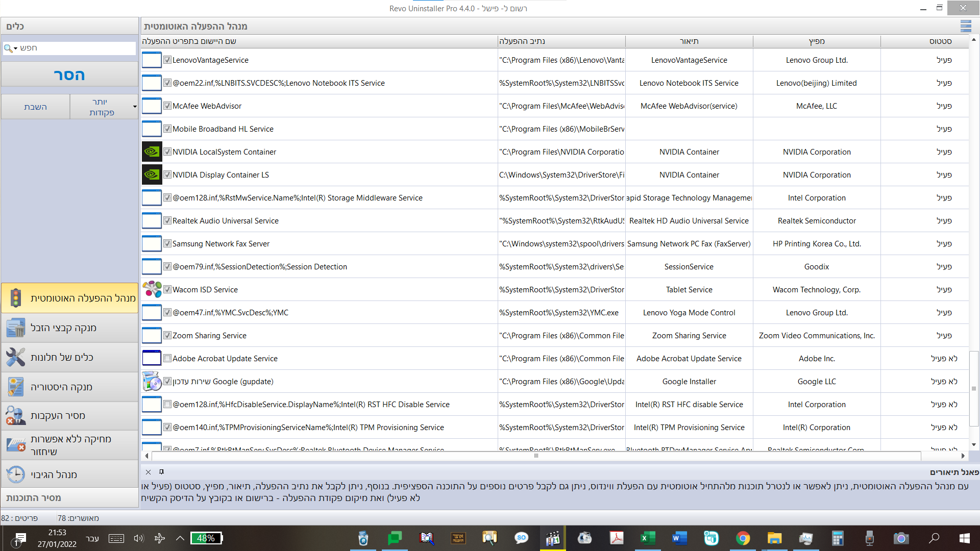Click the NVIDIA LocalSystem Container icon
This screenshot has width=980, height=551.
click(x=152, y=152)
